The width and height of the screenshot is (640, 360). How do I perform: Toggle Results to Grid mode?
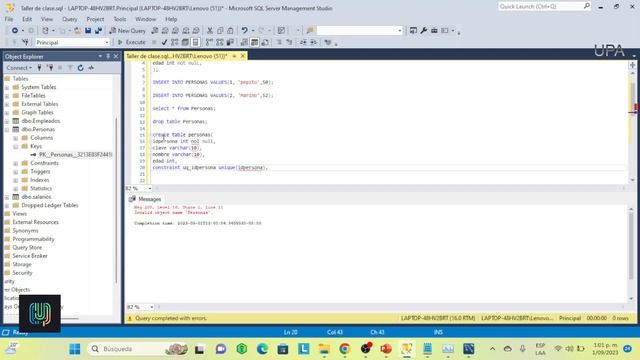point(254,42)
